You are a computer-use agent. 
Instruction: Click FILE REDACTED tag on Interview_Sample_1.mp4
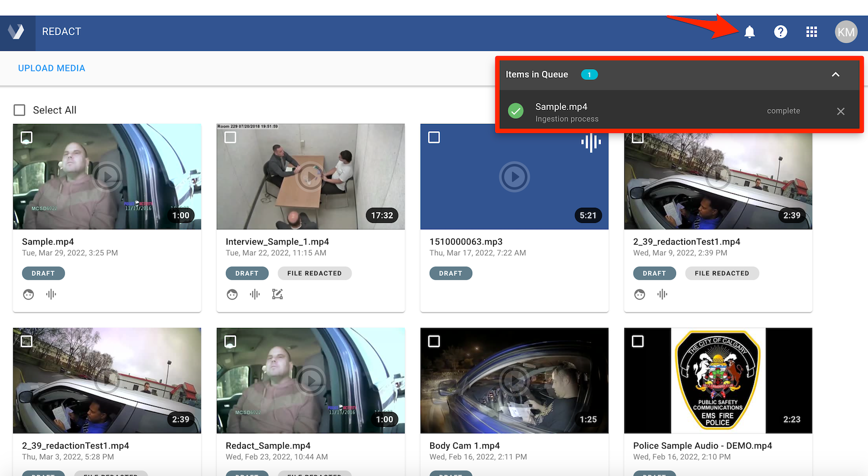tap(314, 273)
